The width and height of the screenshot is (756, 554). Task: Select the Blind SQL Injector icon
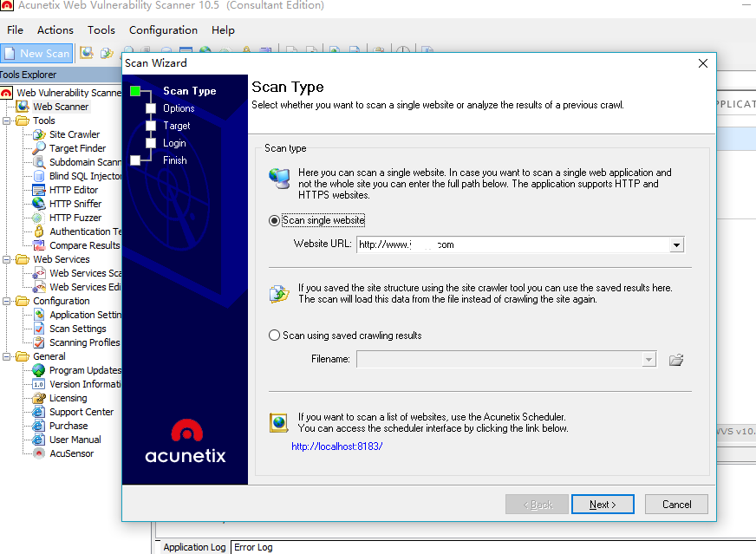click(x=39, y=176)
